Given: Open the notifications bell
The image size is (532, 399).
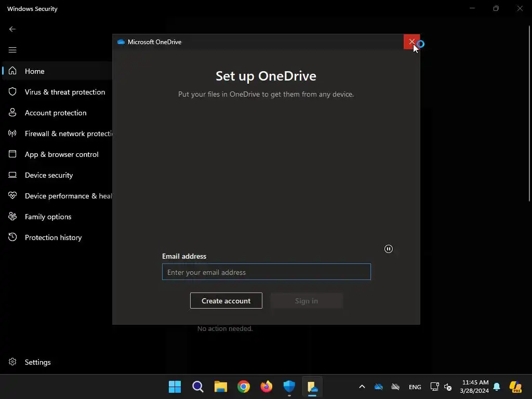Looking at the screenshot, I should (497, 387).
